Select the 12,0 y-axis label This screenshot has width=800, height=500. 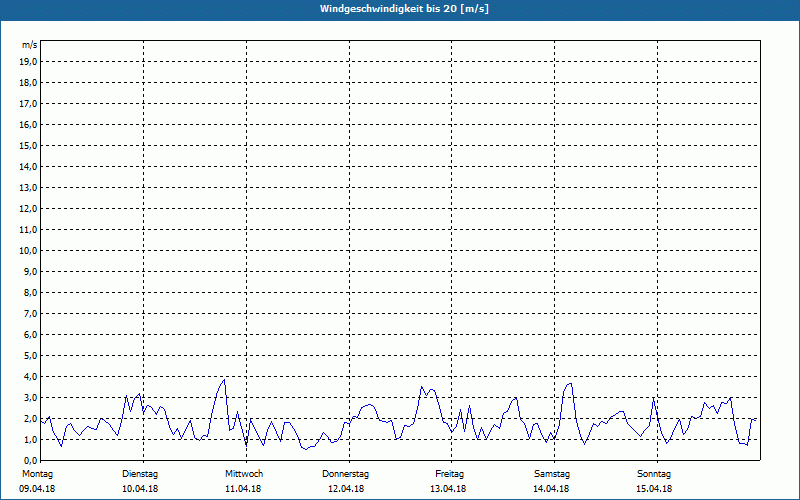click(x=28, y=208)
